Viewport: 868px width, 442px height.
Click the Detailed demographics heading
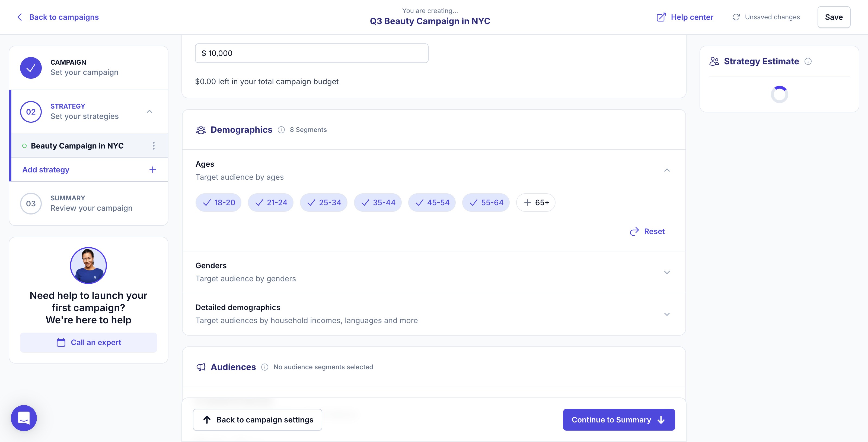[238, 308]
